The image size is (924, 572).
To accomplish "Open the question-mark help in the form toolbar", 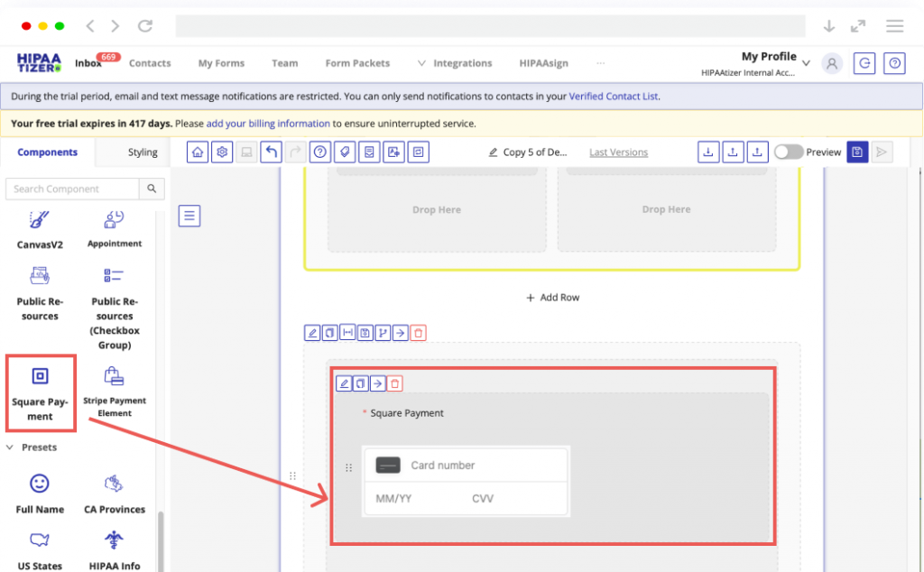I will click(x=320, y=152).
